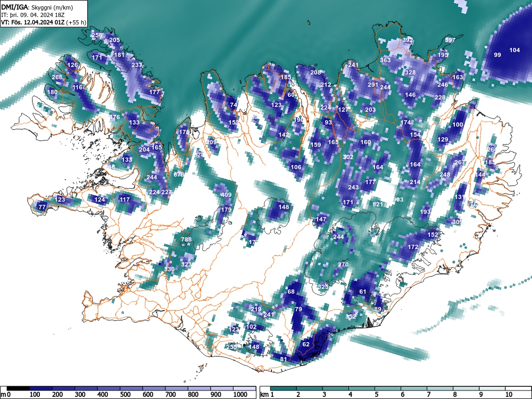This screenshot has height=399, width=532.
Task: Click the 237 visibility value
Action: 137,65
